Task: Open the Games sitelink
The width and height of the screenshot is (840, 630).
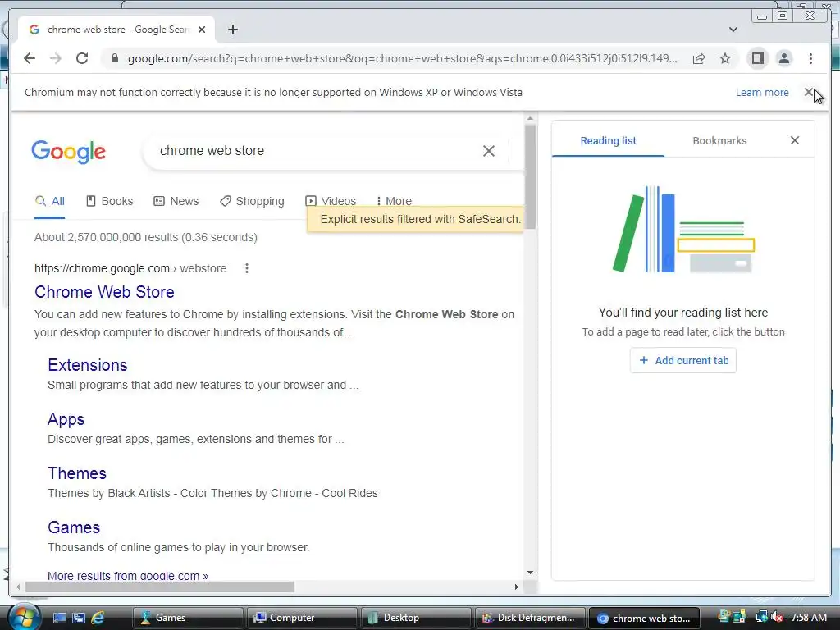Action: [x=74, y=527]
